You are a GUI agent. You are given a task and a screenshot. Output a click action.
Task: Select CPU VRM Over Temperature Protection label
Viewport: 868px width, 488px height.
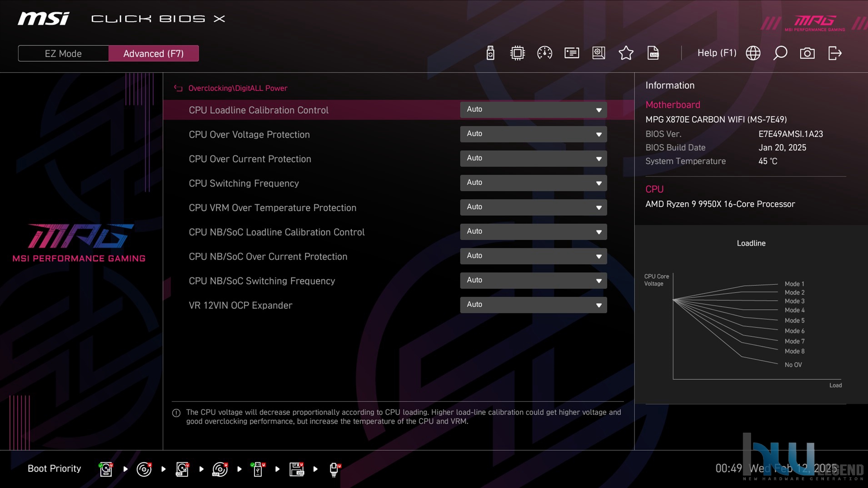pyautogui.click(x=272, y=208)
